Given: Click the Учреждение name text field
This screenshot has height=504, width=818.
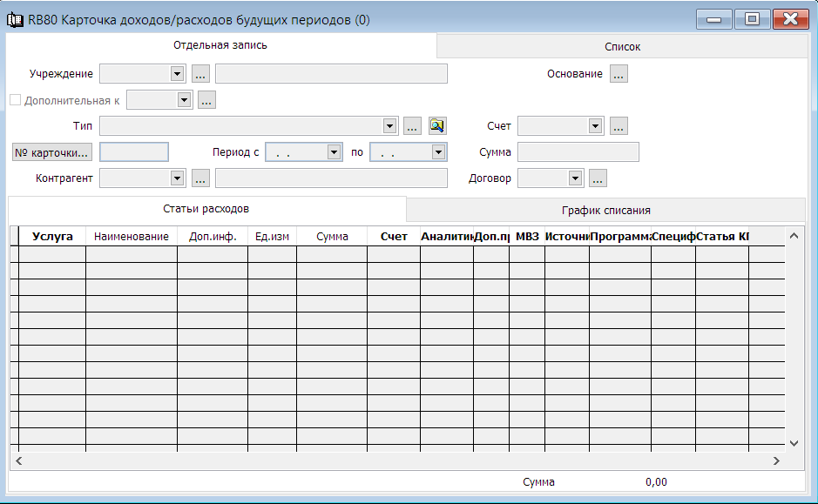Looking at the screenshot, I should pos(331,74).
